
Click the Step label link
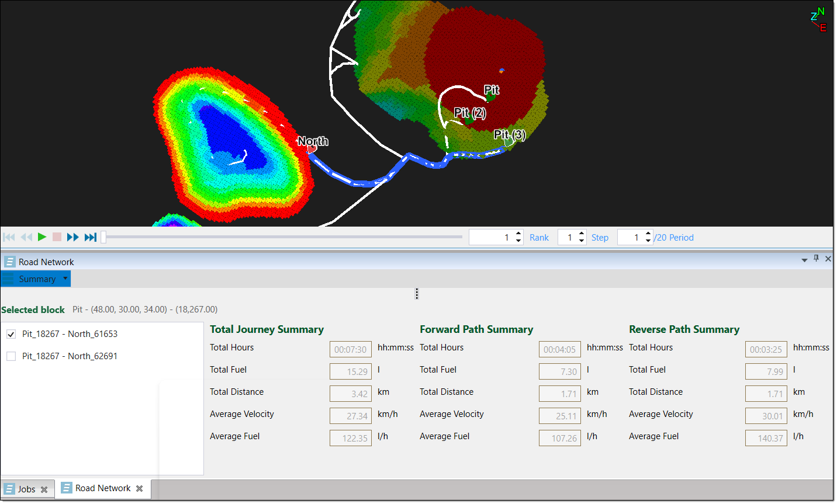(x=600, y=238)
